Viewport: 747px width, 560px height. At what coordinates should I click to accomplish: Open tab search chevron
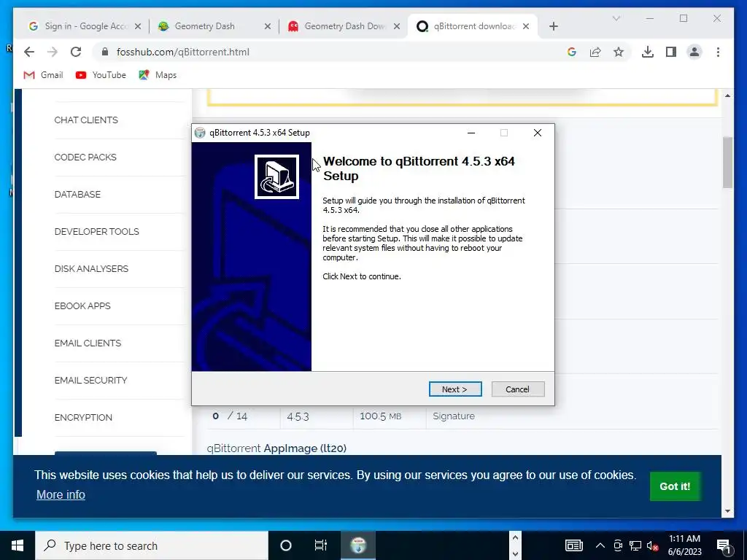[x=616, y=18]
